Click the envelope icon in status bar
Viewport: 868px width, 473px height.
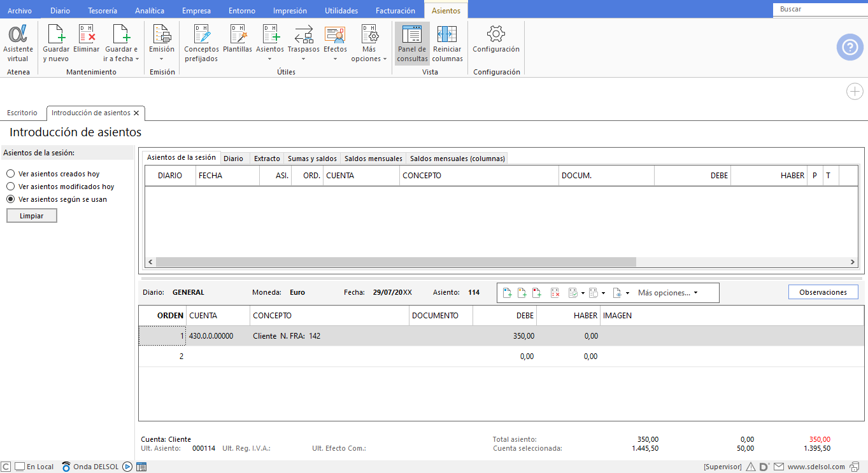(779, 467)
